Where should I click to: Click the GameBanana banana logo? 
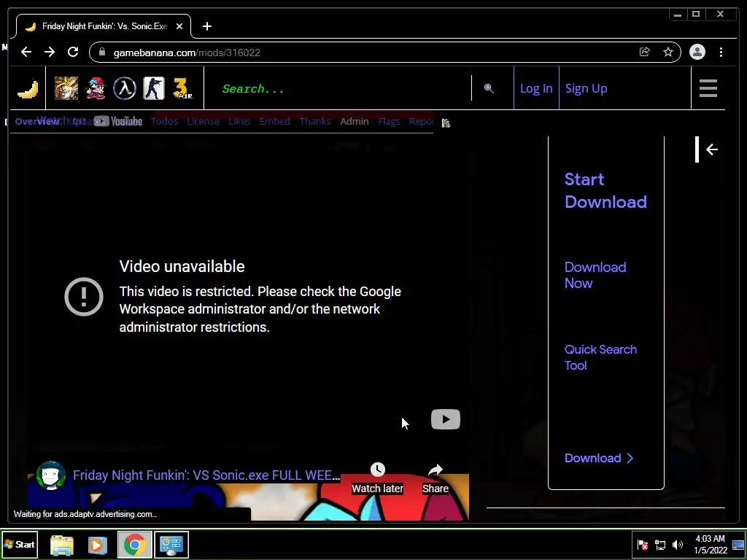(x=28, y=88)
